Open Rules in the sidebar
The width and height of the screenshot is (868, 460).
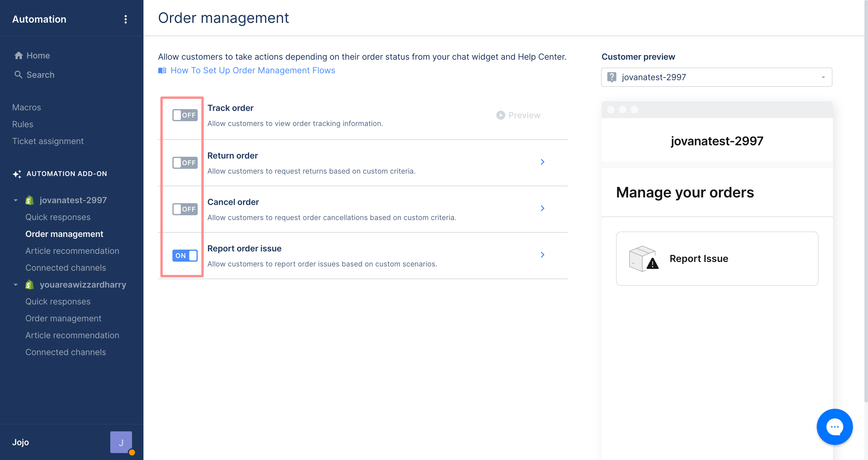point(23,124)
